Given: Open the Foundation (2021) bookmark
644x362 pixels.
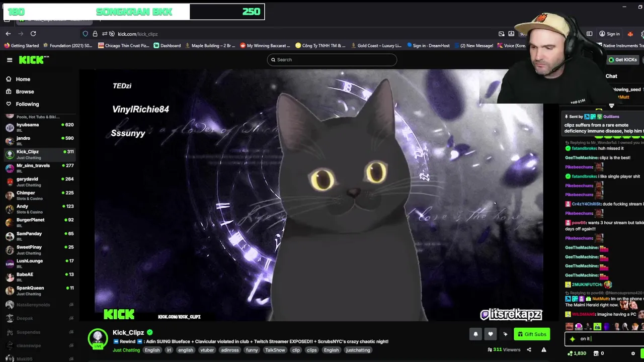Looking at the screenshot, I should 68,45.
